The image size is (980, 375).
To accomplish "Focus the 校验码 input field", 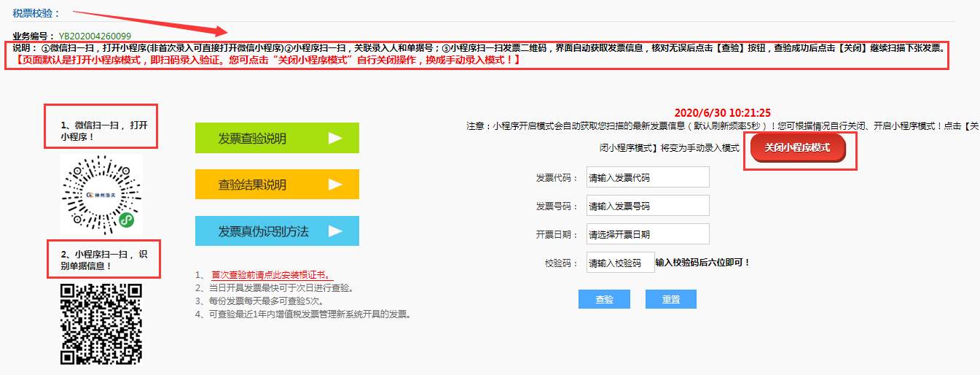I will [x=619, y=263].
